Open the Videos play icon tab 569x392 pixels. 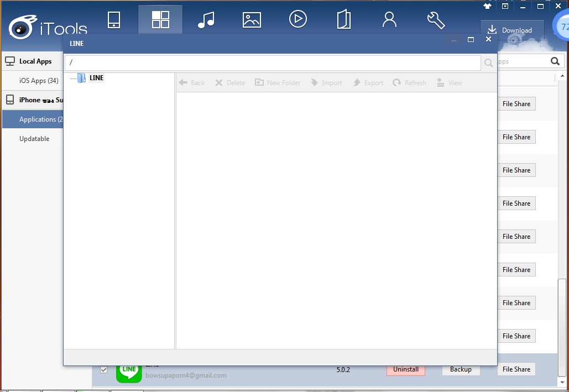pyautogui.click(x=298, y=19)
